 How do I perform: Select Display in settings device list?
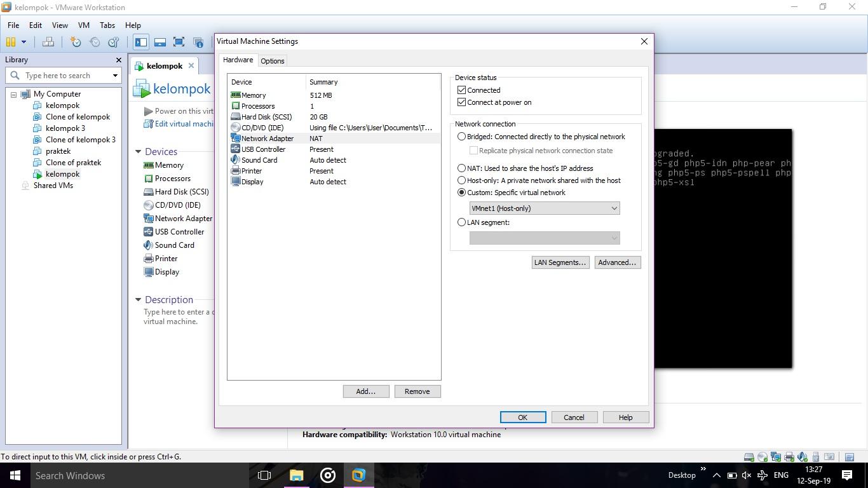[x=334, y=182]
